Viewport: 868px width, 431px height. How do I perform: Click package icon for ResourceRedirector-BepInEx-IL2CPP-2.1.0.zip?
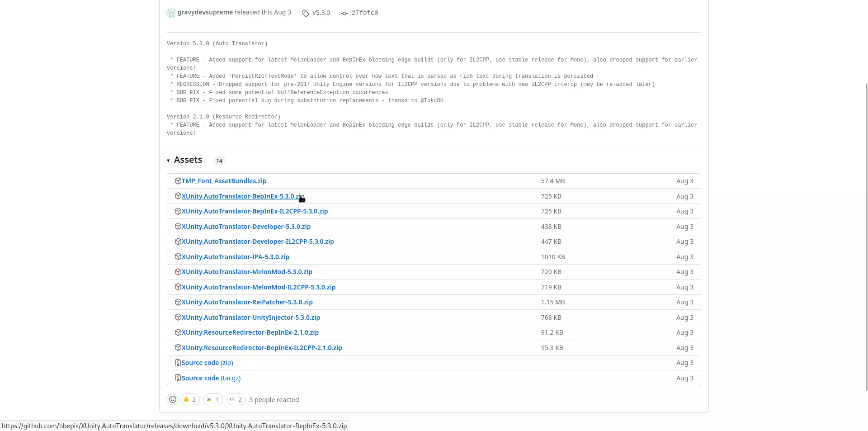(178, 348)
